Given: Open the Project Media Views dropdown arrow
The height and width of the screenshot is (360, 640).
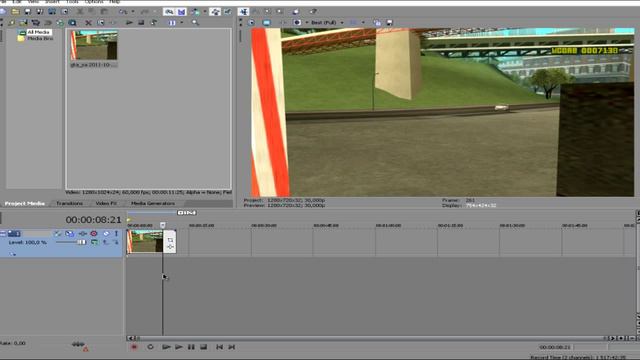Looking at the screenshot, I should pyautogui.click(x=182, y=23).
